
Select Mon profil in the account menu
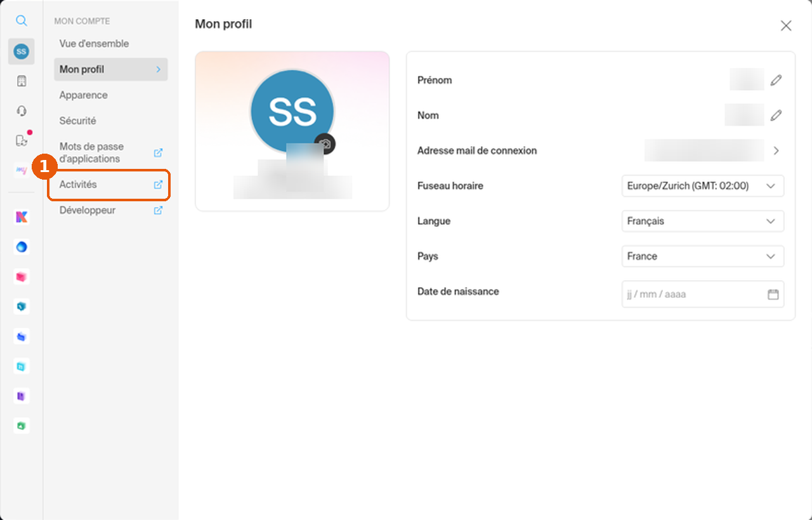point(111,69)
